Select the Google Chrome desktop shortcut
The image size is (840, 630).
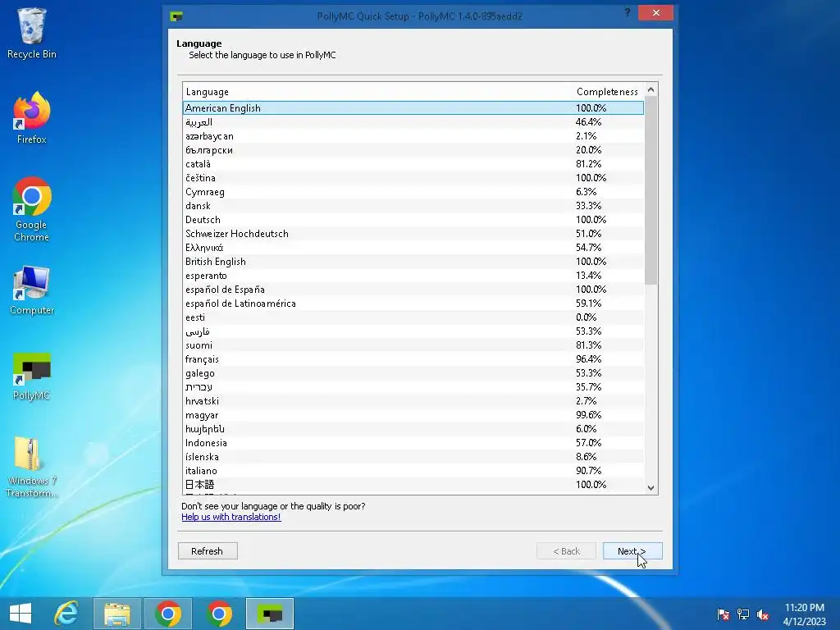tap(32, 209)
